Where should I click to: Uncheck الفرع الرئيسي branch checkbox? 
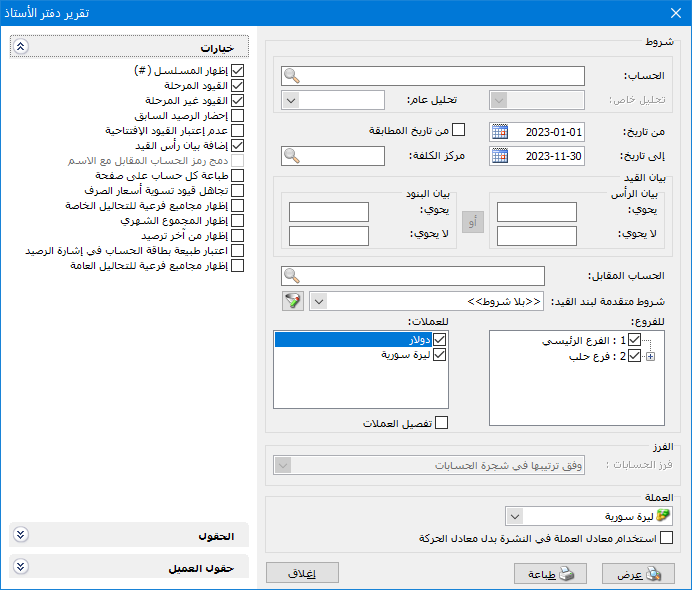tap(634, 340)
